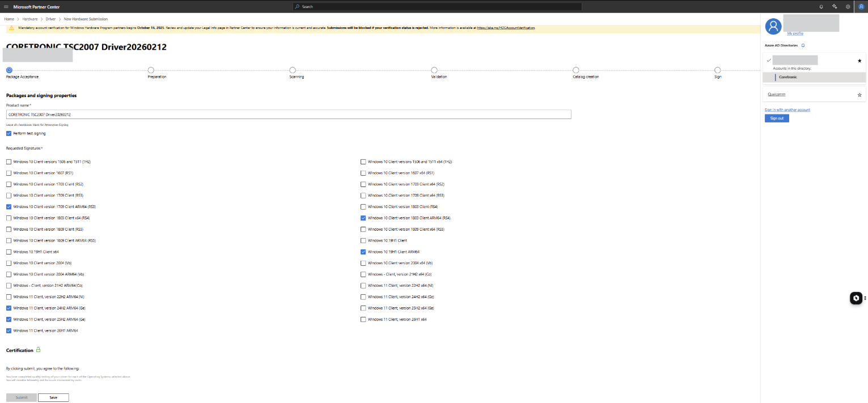
Task: Check Windows Client version 21H2 ARM64 (Co)
Action: (9, 285)
